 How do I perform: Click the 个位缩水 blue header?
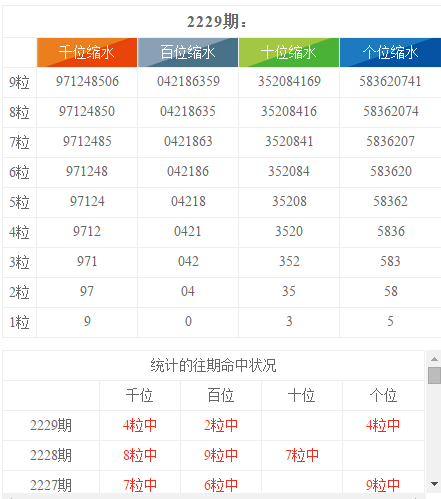click(390, 52)
